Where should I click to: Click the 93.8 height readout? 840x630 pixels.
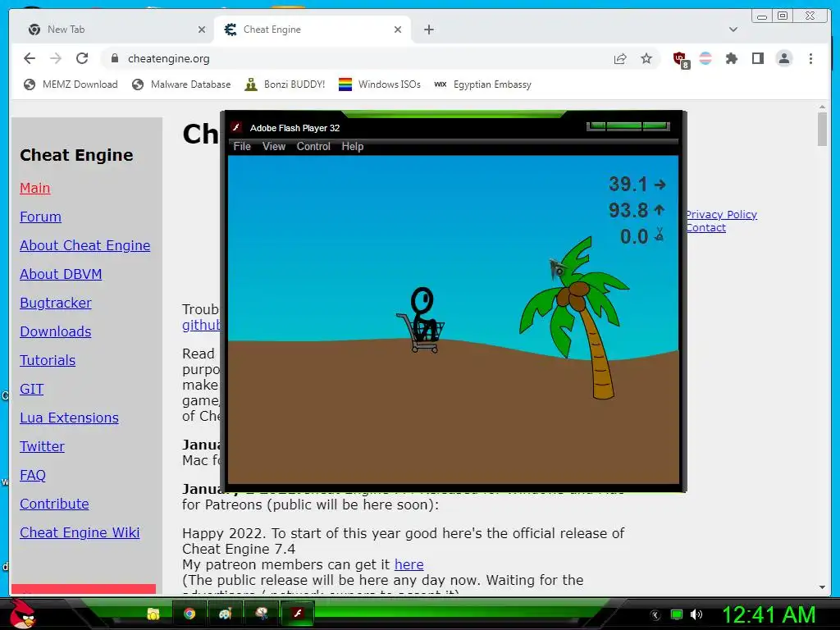click(637, 210)
